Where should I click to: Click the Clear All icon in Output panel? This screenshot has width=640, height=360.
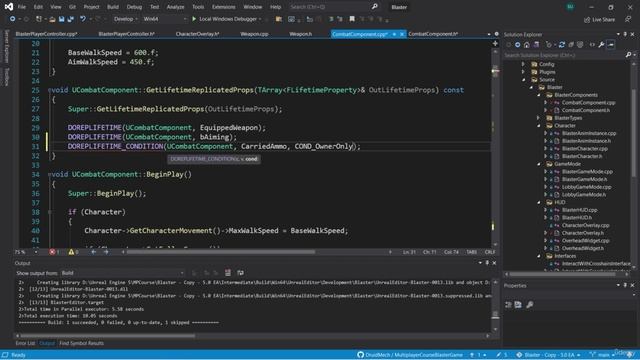tap(228, 273)
